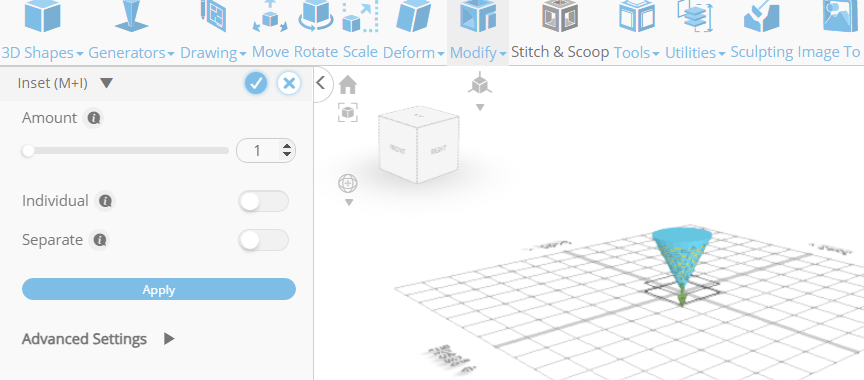864x380 pixels.
Task: Click the fit-to-view cube icon
Action: 348,112
